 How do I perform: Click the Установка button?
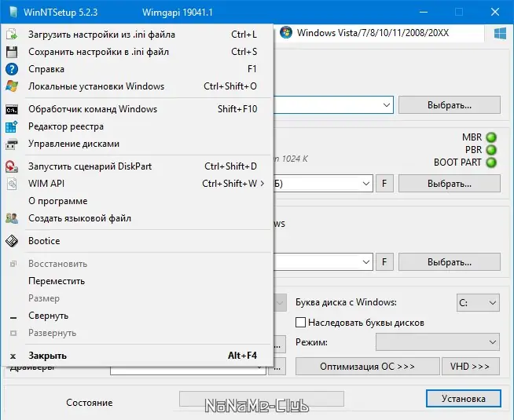464,398
